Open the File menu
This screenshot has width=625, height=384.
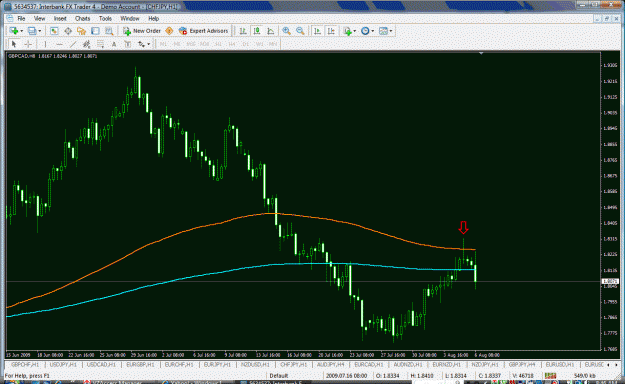tap(21, 18)
